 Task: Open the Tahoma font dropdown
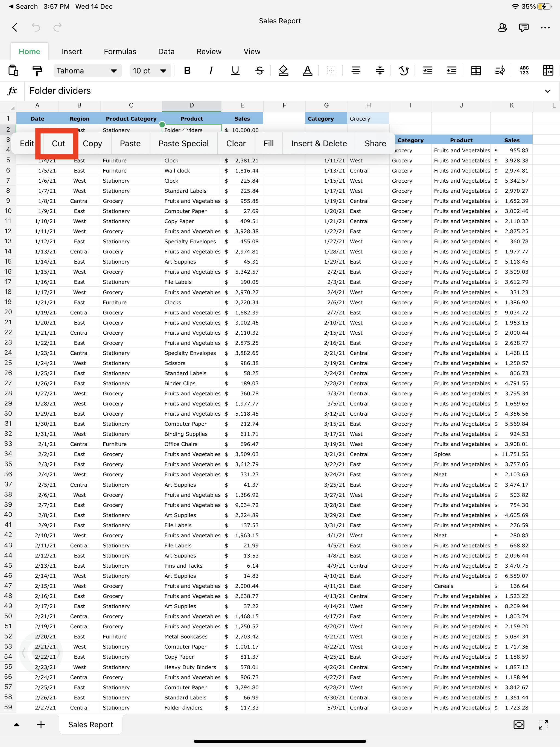[x=87, y=71]
